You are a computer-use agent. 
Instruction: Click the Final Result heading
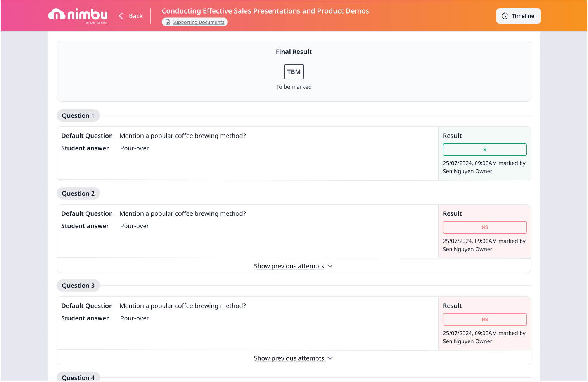294,52
